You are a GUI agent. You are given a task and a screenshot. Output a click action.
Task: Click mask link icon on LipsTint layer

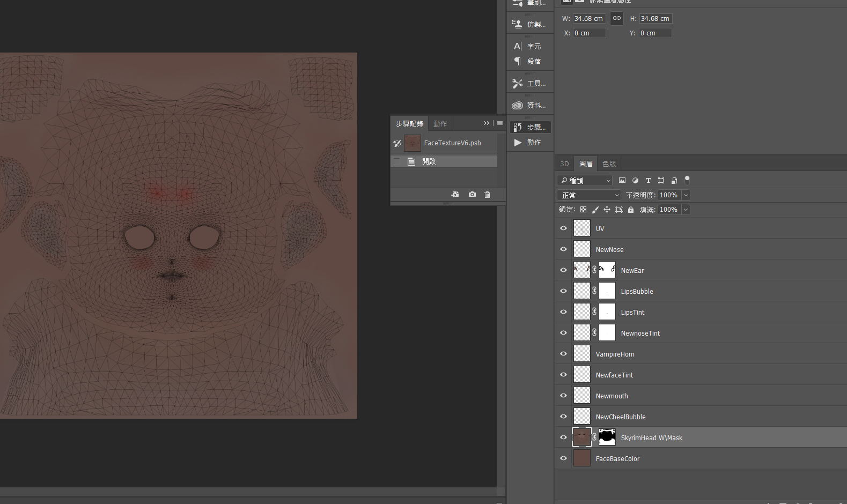tap(594, 312)
